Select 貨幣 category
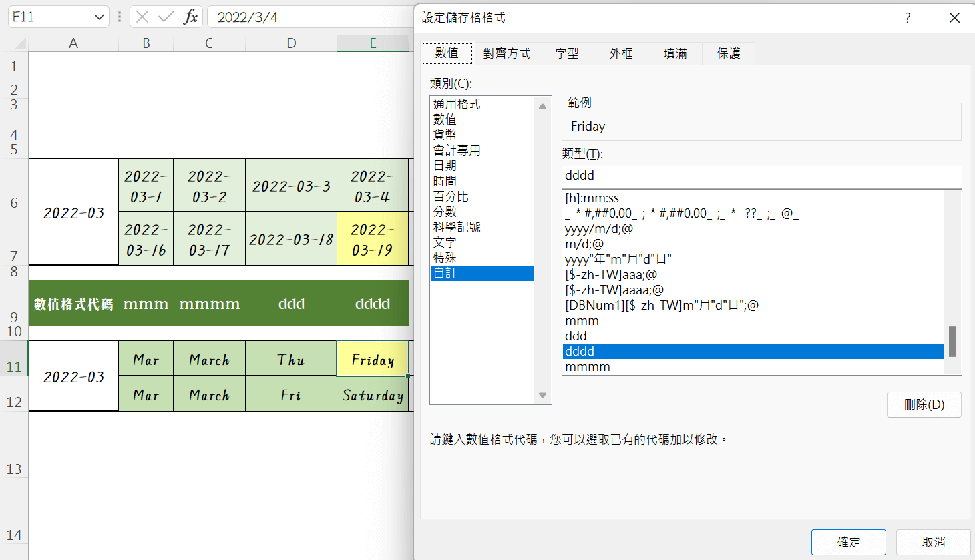 482,135
